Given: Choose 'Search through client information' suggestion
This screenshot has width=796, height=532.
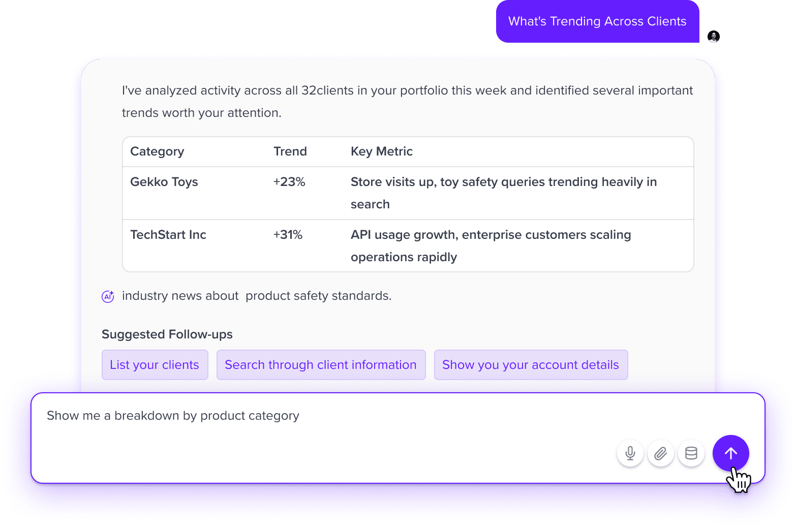Looking at the screenshot, I should tap(321, 364).
